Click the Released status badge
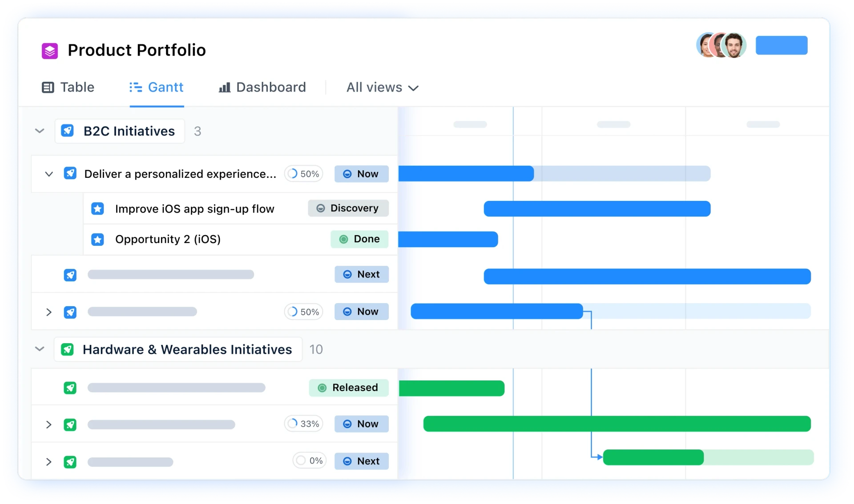This screenshot has width=854, height=504. click(x=349, y=388)
